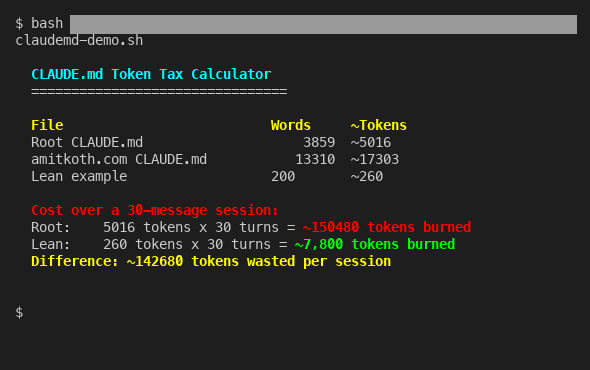Image resolution: width=590 pixels, height=370 pixels.
Task: Select the 'claudemd-demo.sh' script name
Action: [x=79, y=40]
